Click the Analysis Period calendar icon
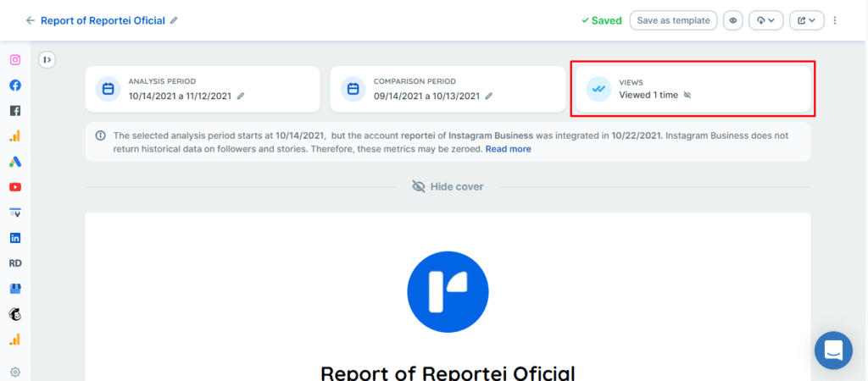The height and width of the screenshot is (381, 868). point(108,89)
